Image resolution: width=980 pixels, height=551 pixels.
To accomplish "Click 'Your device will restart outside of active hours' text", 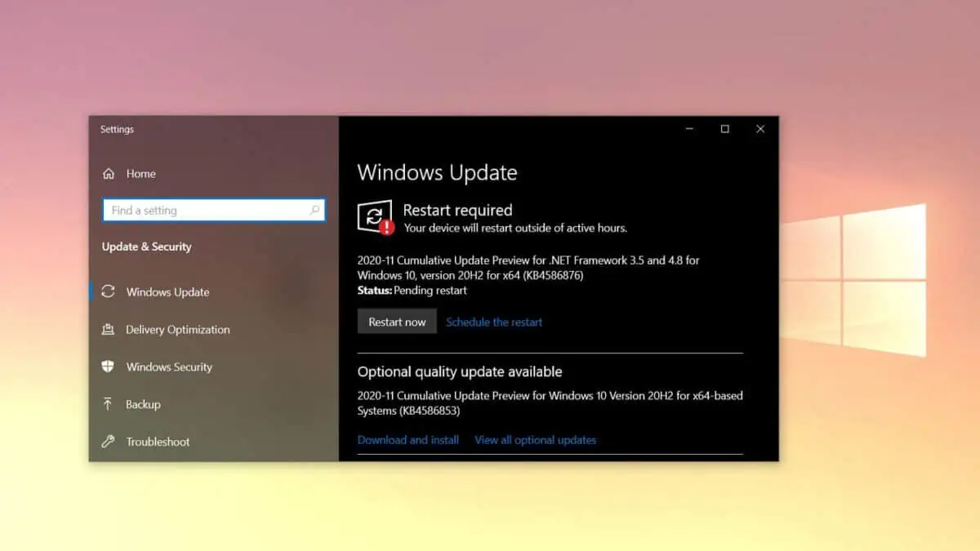I will (x=515, y=229).
